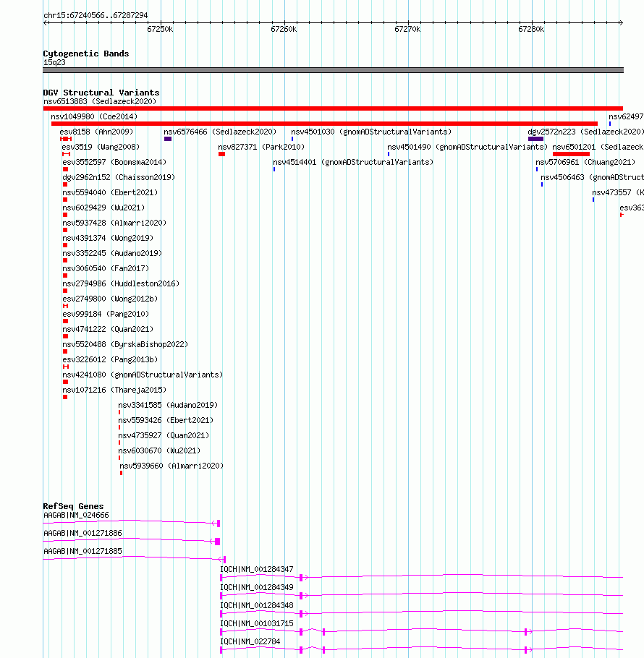Screen dimensions: 644x658
Task: Click the nsv5593426 (Ebert2021) label
Action: (166, 420)
